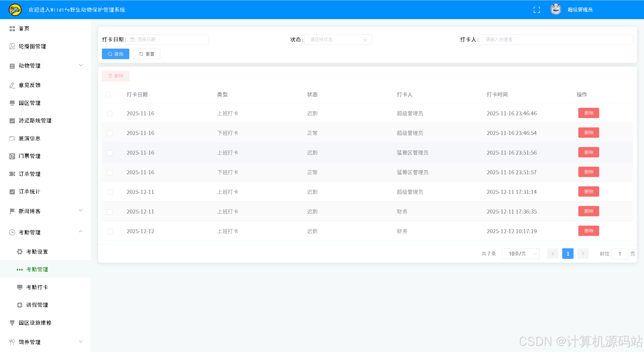
Task: Click the magnifier icon on 查询 button
Action: click(110, 54)
